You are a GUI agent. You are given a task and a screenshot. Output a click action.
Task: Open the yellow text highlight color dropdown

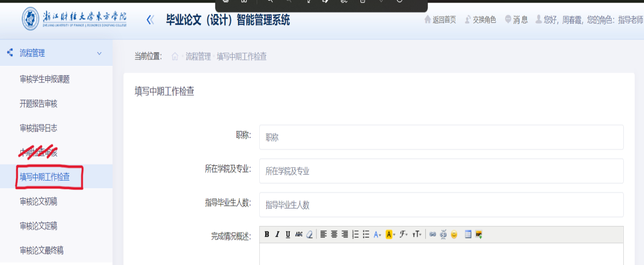click(390, 234)
